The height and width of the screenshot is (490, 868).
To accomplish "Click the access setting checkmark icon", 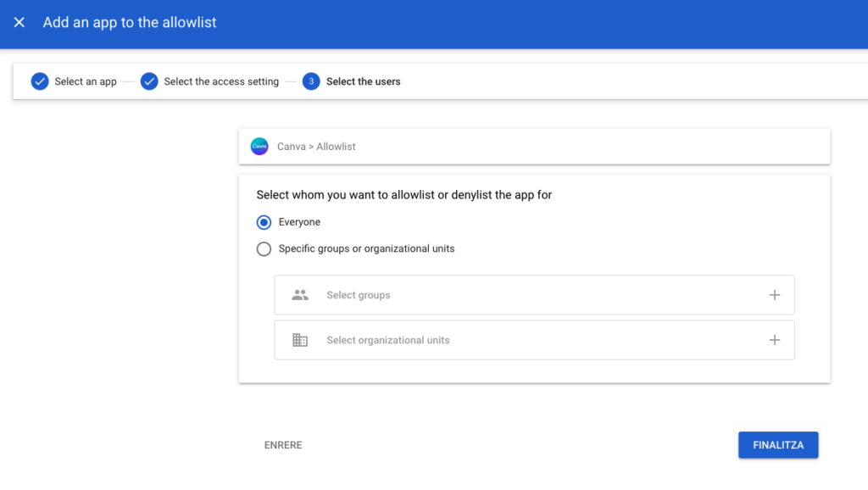I will [149, 81].
